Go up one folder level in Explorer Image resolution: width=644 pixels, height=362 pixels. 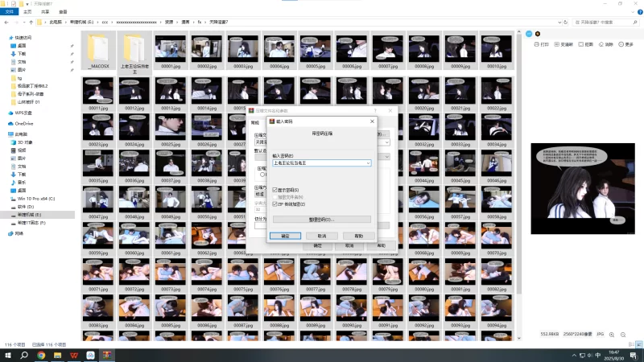click(x=31, y=23)
